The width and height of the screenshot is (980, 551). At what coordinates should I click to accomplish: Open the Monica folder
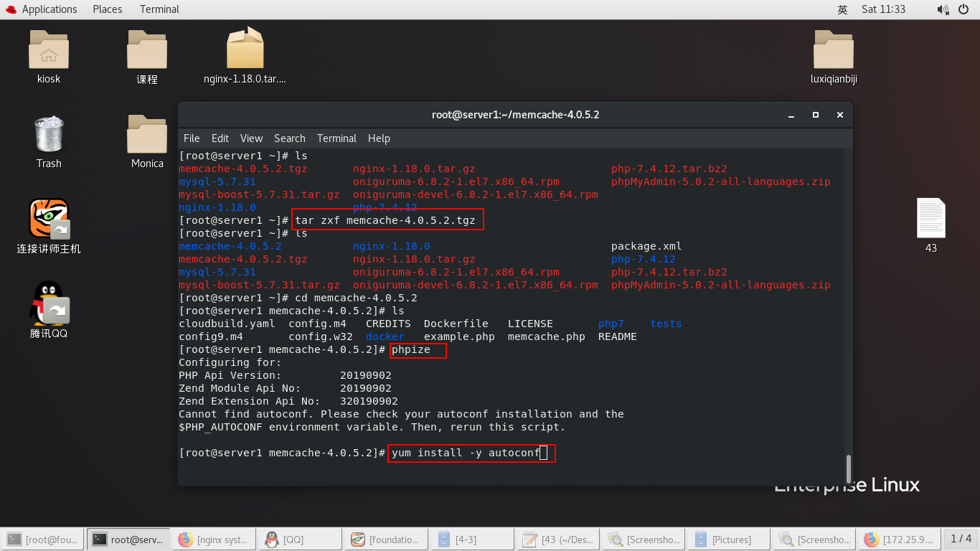point(147,134)
